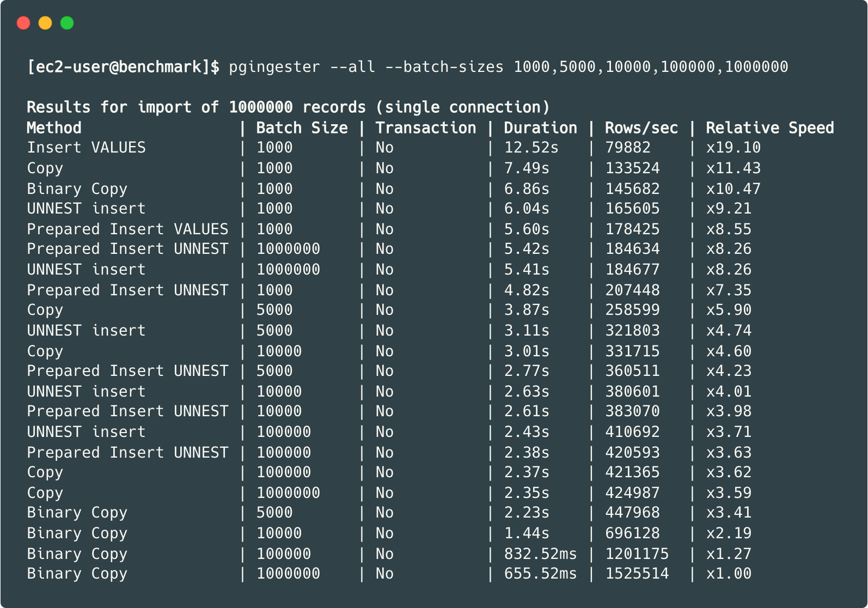
Task: Click the Duration column header
Action: 540,128
